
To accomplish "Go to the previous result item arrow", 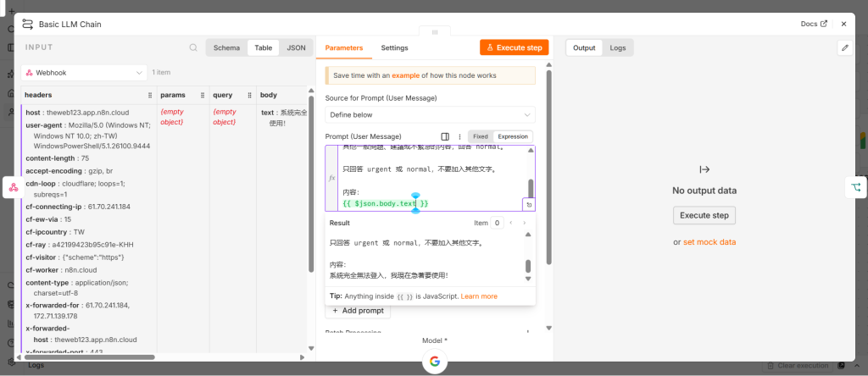I will 511,223.
